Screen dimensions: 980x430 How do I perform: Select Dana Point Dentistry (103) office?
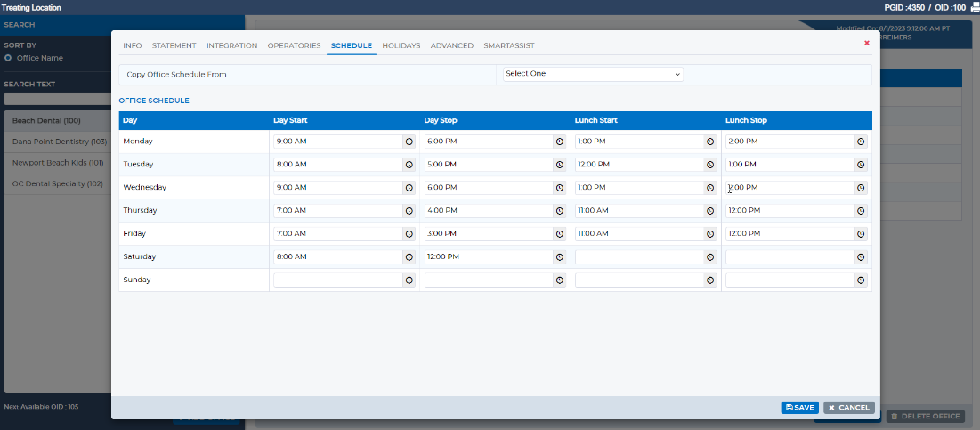point(58,142)
